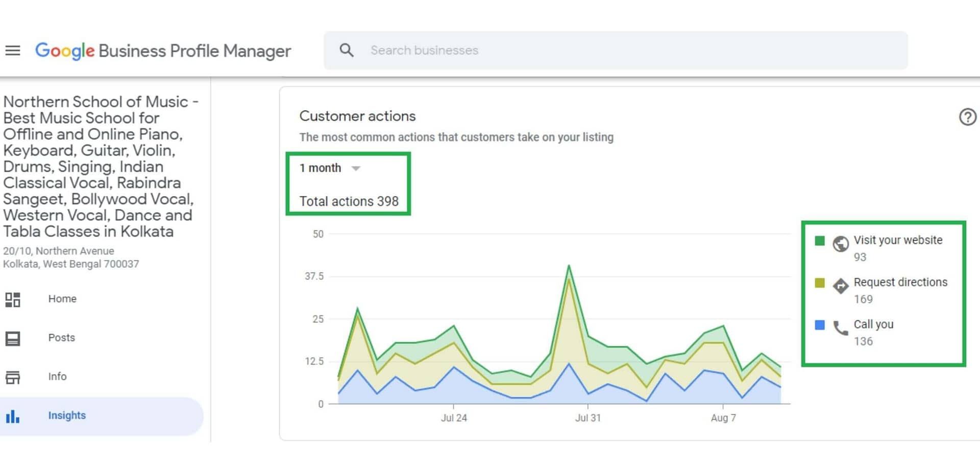Select the Call you legend label
The height and width of the screenshot is (467, 980).
tap(873, 324)
